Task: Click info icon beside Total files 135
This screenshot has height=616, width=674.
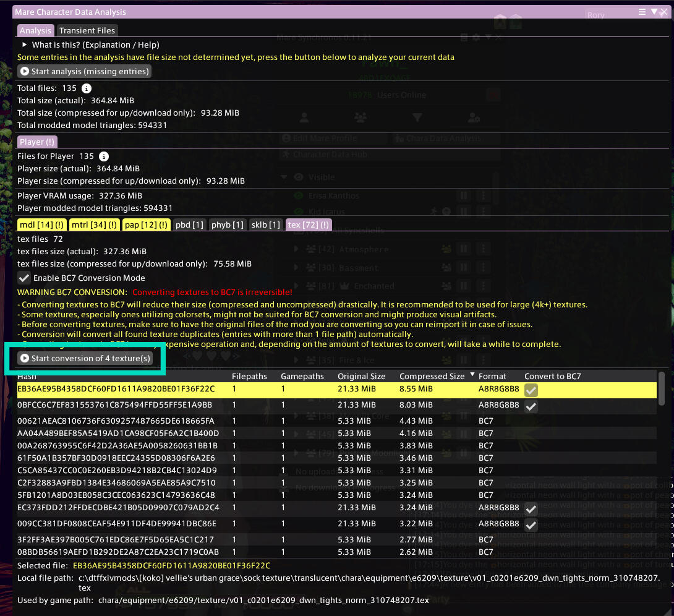Action: pos(87,88)
